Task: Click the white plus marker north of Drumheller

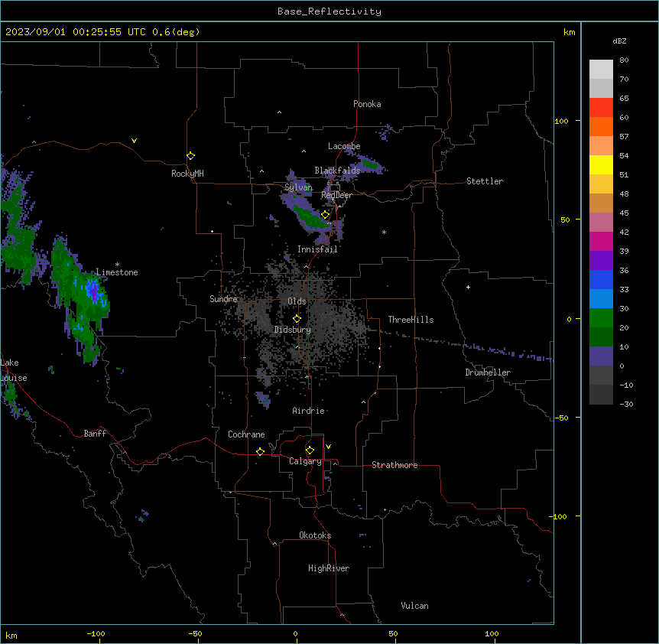Action: 468,287
